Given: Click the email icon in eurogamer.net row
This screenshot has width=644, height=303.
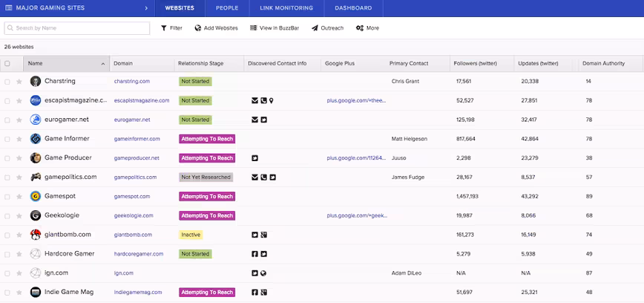Looking at the screenshot, I should 254,120.
